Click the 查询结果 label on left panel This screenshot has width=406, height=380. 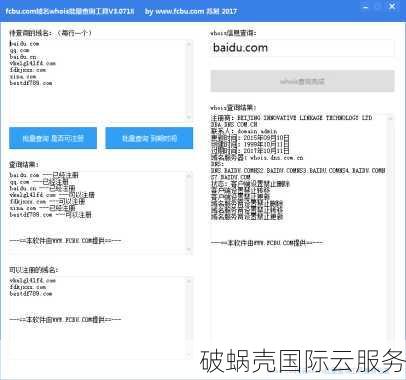pos(24,165)
